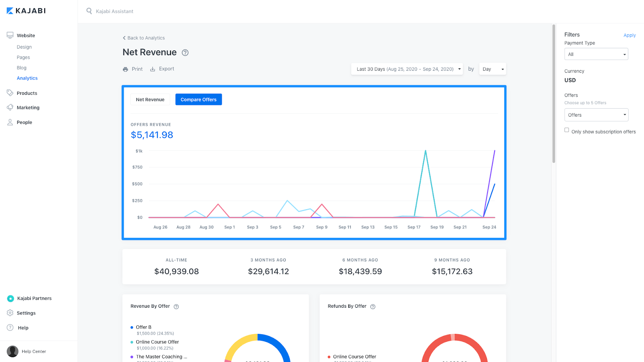The image size is (644, 362).
Task: Click the Settings gear icon
Action: [10, 313]
